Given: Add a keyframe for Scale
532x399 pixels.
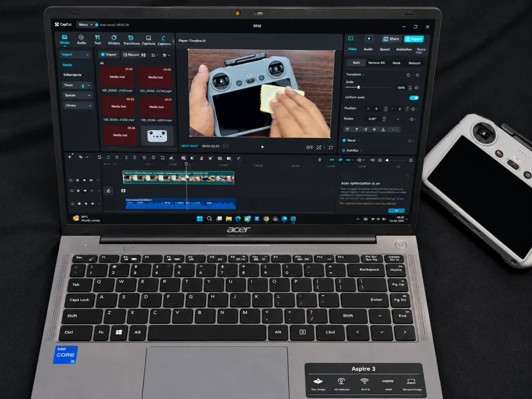Looking at the screenshot, I should [417, 88].
